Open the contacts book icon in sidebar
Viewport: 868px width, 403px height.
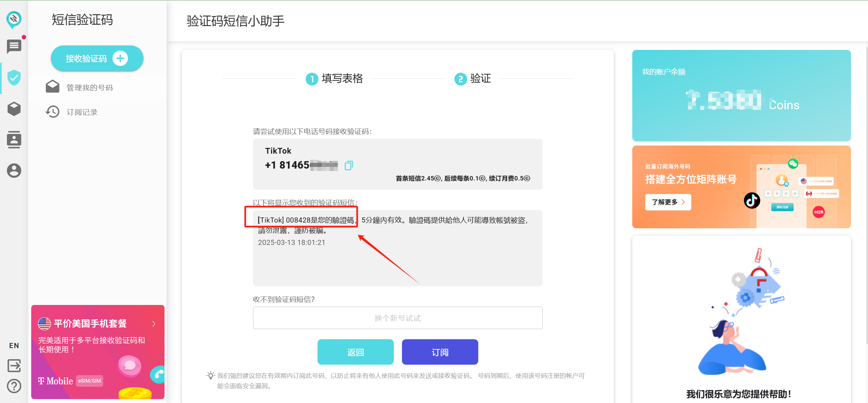(14, 139)
